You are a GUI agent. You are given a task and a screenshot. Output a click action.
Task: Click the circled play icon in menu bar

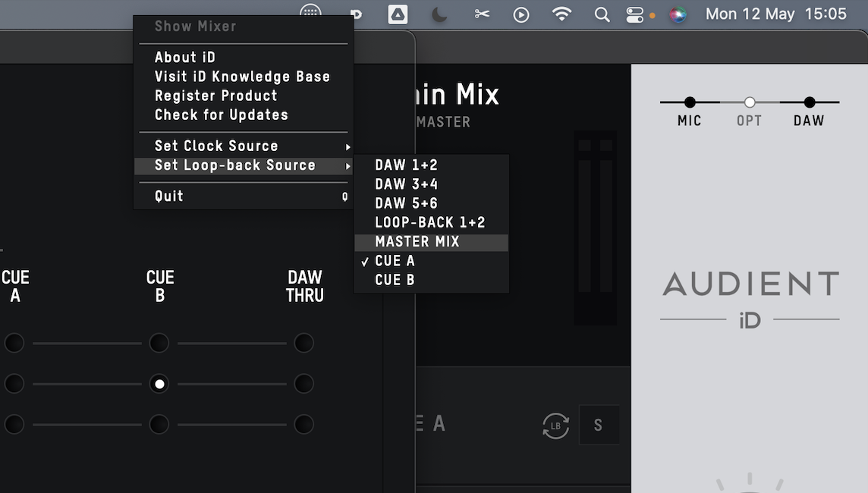(521, 15)
